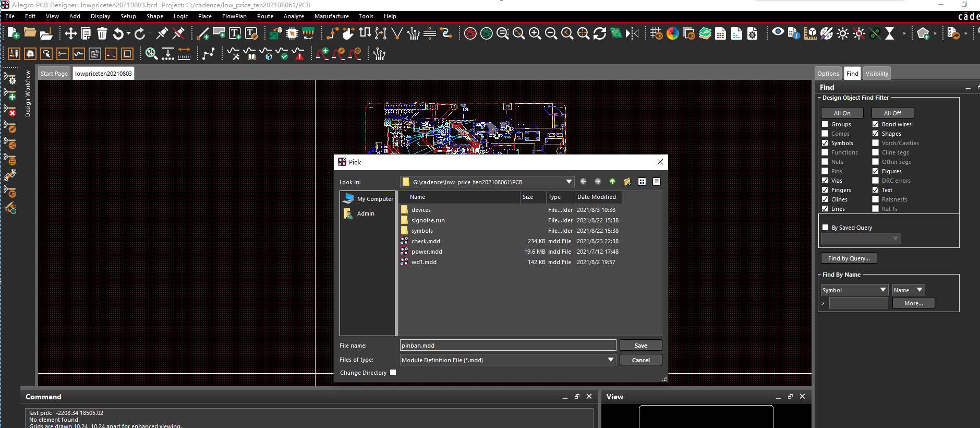Open the color wheel dialog icon

click(673, 34)
